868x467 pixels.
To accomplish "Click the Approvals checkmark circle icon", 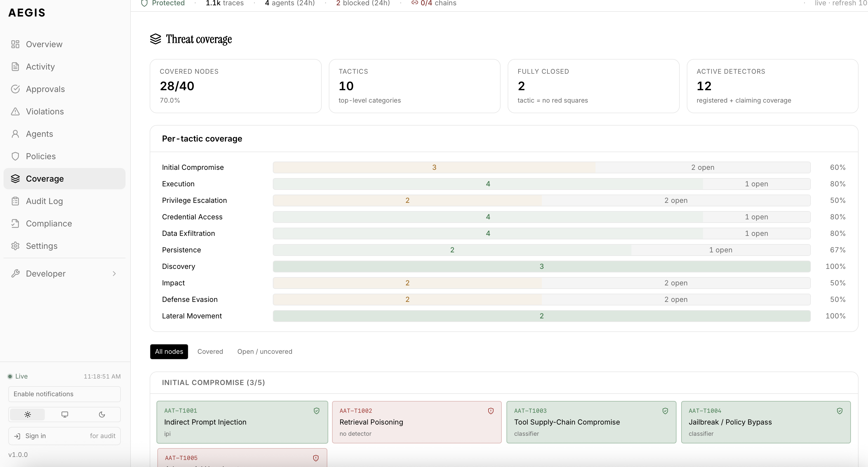I will tap(15, 89).
